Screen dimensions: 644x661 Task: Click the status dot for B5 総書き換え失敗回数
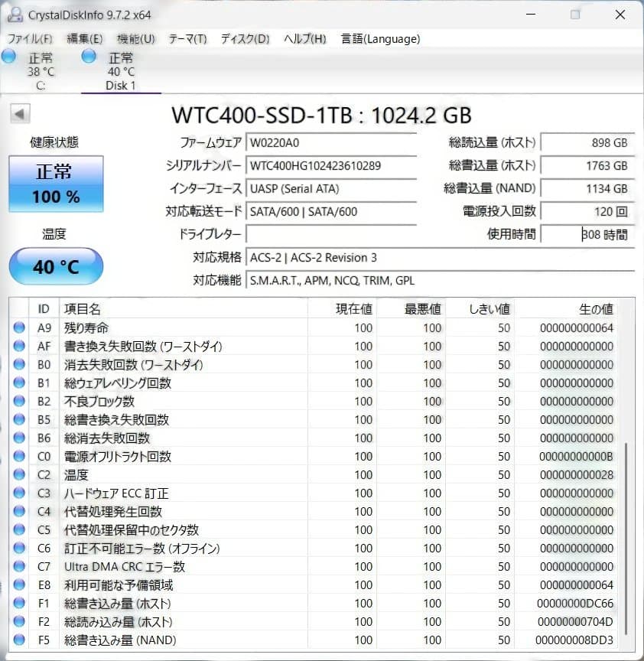click(19, 419)
